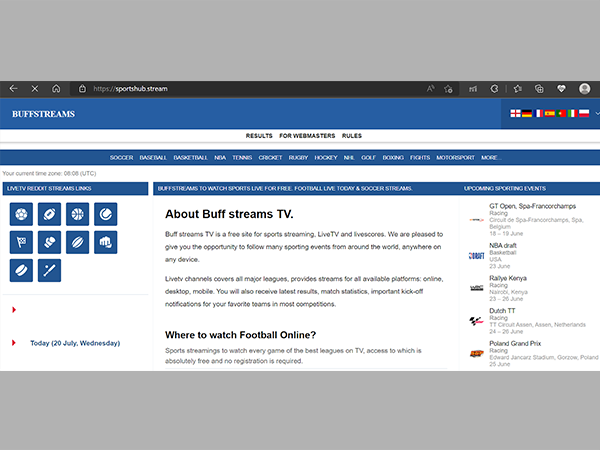Open the browser performance bars icon
The image size is (600, 450).
473,89
